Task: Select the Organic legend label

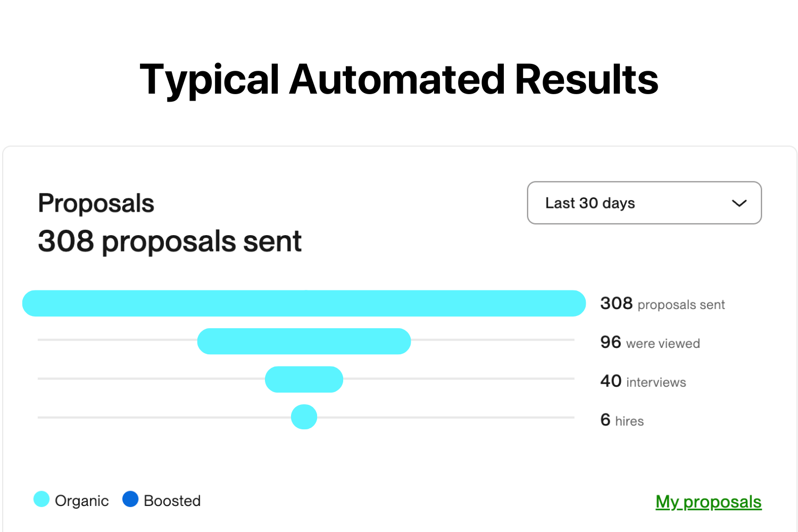Action: coord(81,501)
